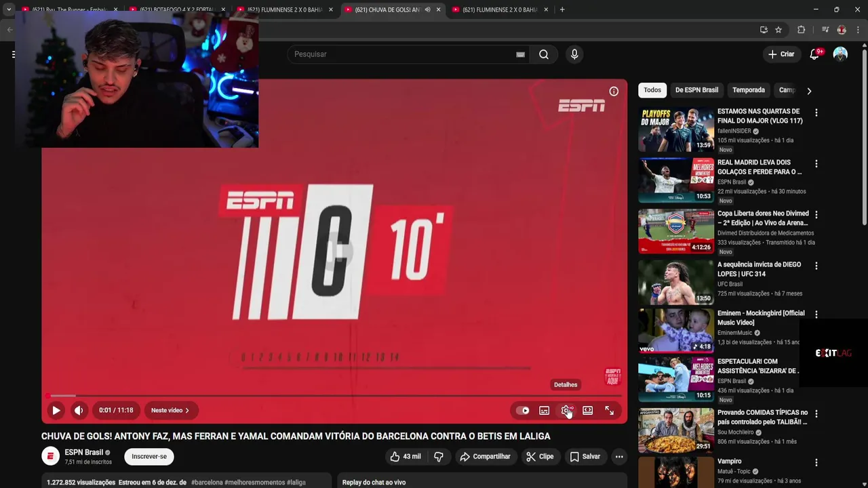Save the video with the Salvar button
The image size is (868, 488).
585,457
